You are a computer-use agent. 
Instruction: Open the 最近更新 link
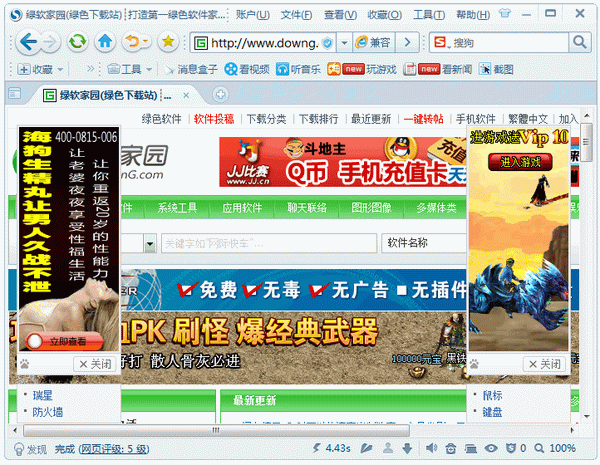click(371, 119)
